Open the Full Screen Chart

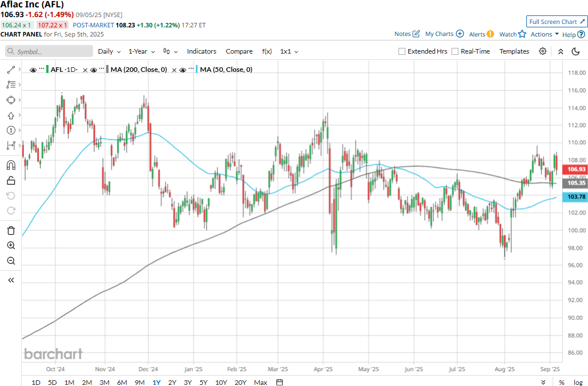557,22
